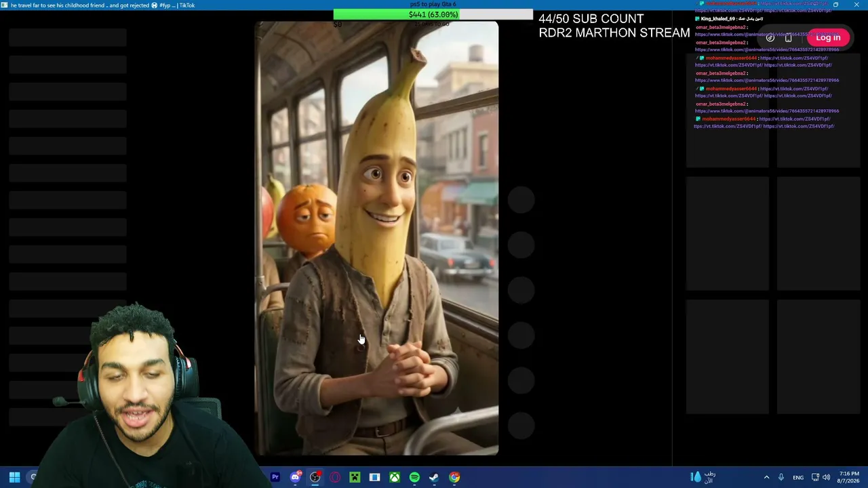The height and width of the screenshot is (488, 868).
Task: Open the Xbox app in the taskbar
Action: tap(394, 477)
